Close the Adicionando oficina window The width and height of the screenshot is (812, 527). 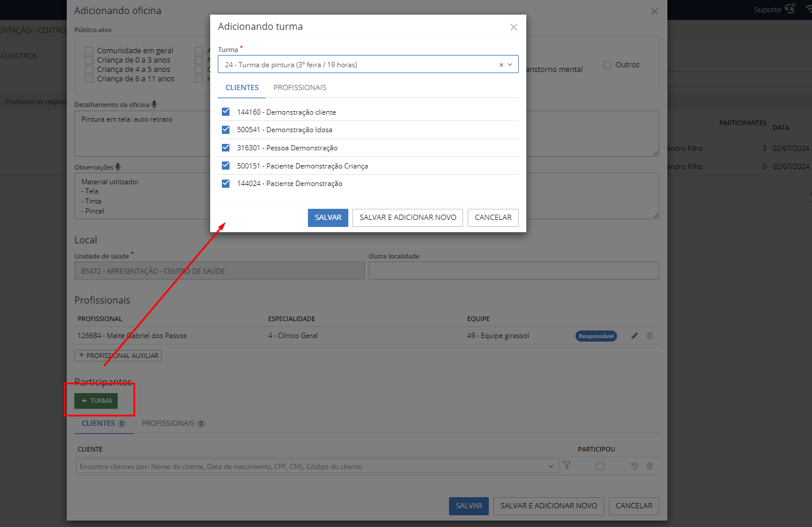point(655,11)
